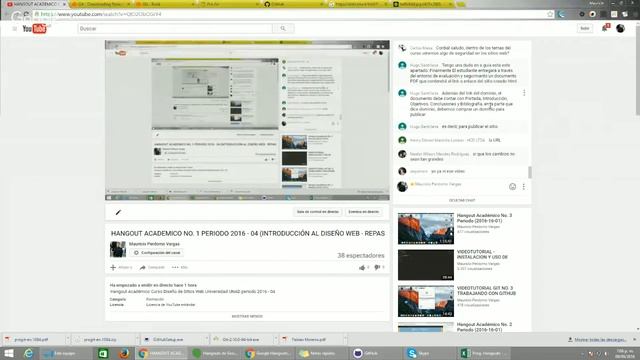Screen dimensions: 640x360
Task: Click the chat message input field
Action: coord(457,188)
